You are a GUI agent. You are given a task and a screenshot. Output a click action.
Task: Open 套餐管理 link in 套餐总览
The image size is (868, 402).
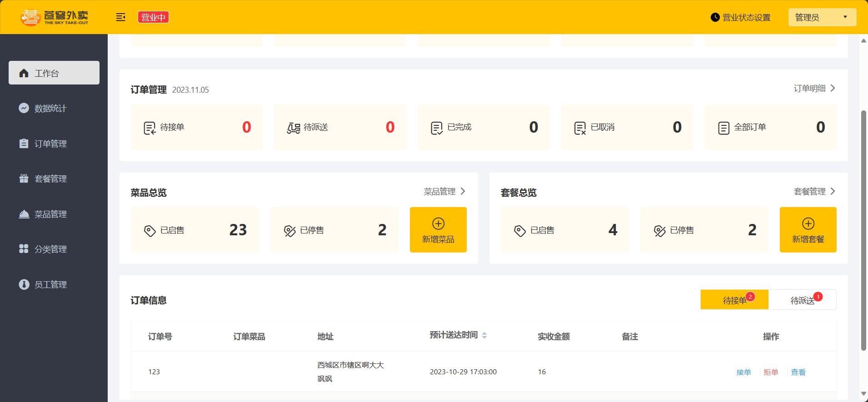(814, 192)
